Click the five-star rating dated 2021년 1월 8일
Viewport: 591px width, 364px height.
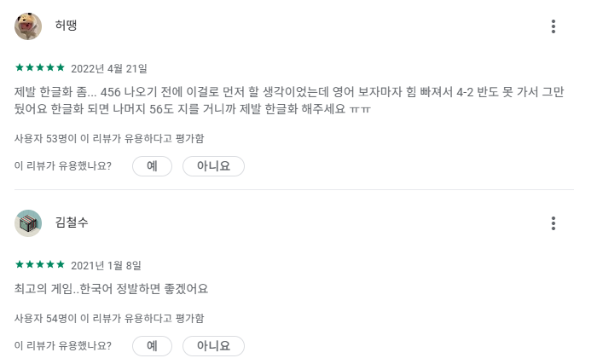pos(40,264)
